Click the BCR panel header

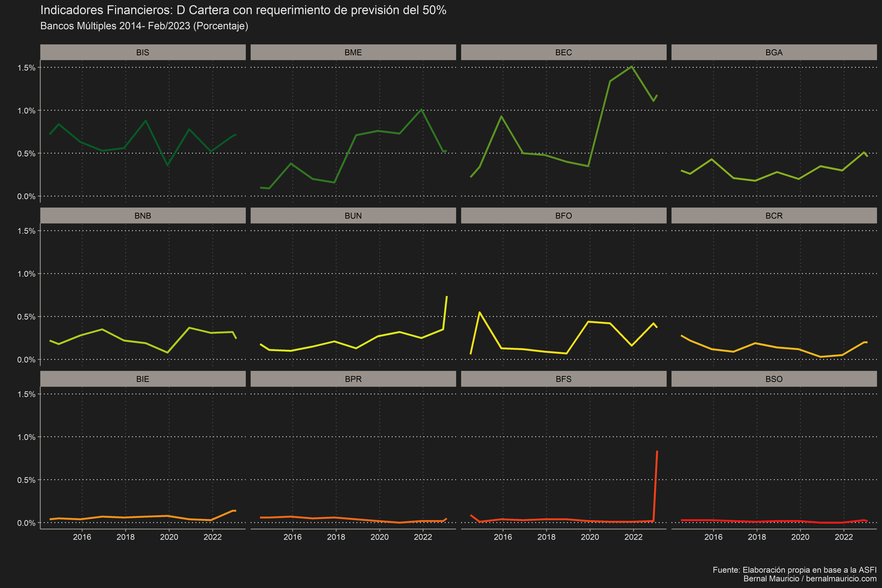774,216
